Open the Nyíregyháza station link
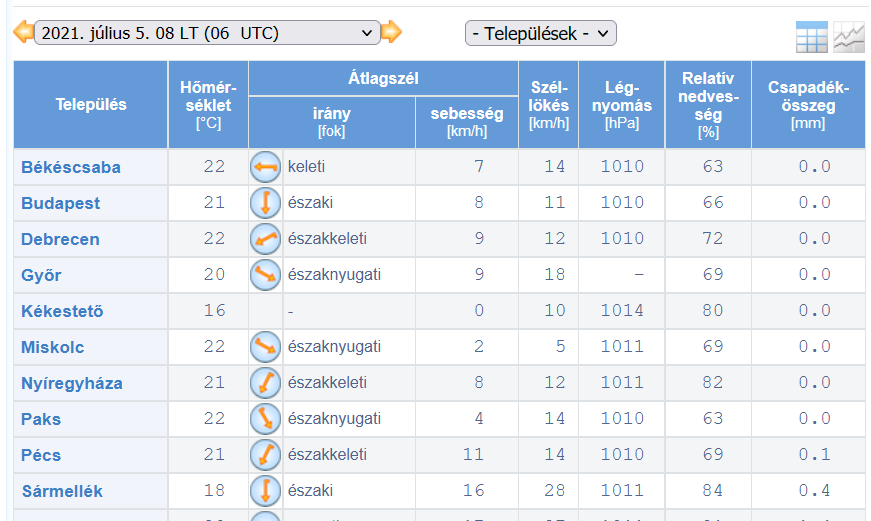Viewport: 871px width, 521px height. point(72,383)
